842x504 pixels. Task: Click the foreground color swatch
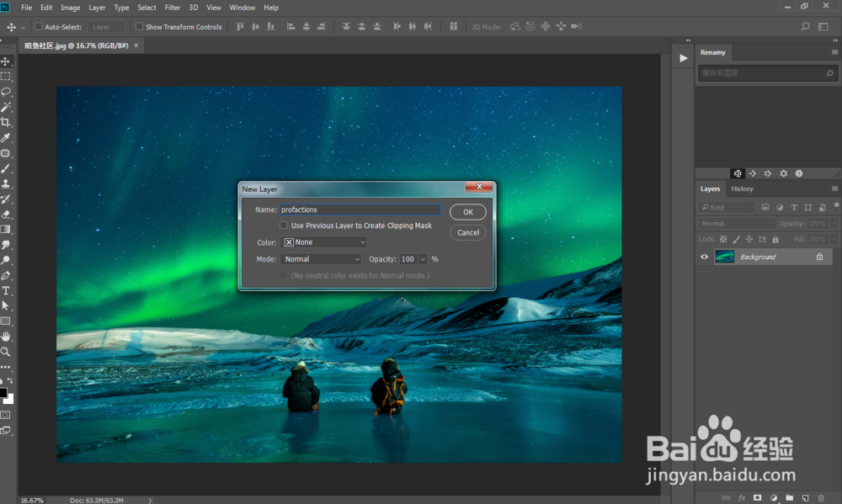coord(3,392)
